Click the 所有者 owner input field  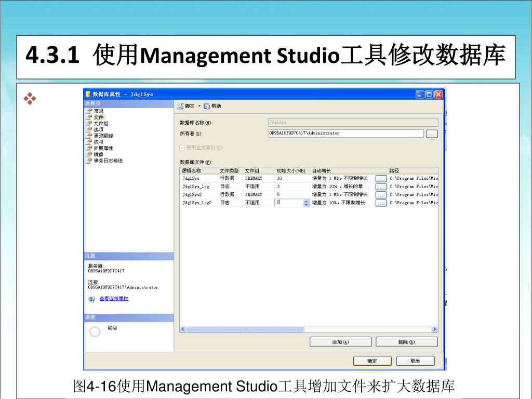pyautogui.click(x=345, y=134)
